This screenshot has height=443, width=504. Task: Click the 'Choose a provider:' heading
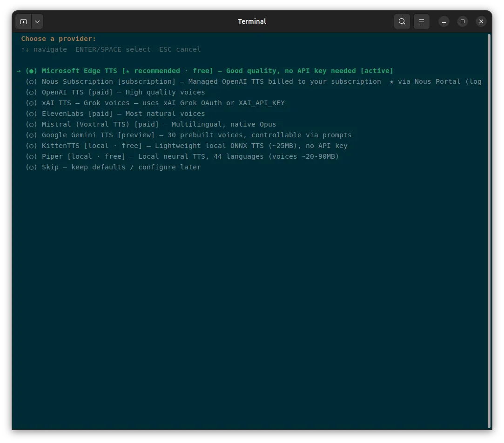point(59,39)
